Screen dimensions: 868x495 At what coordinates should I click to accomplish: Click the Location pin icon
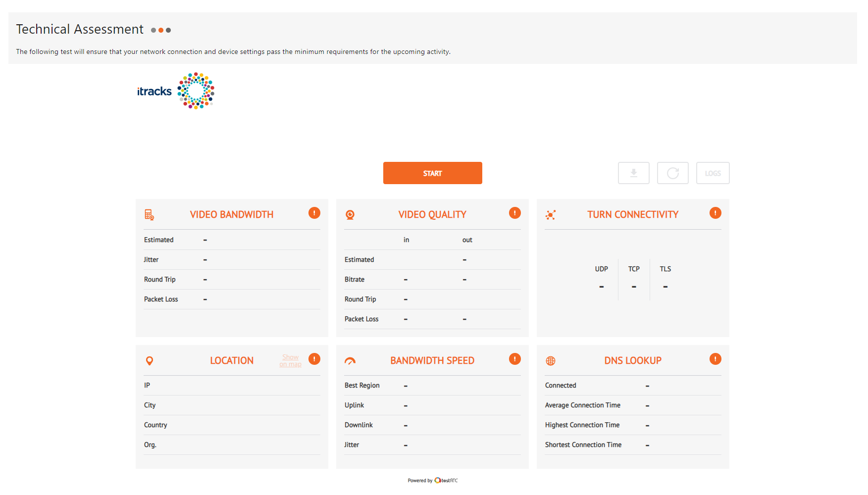tap(150, 361)
